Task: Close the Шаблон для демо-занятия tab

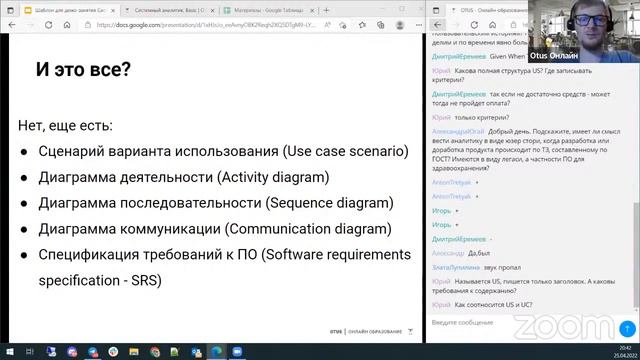Action: click(x=113, y=10)
